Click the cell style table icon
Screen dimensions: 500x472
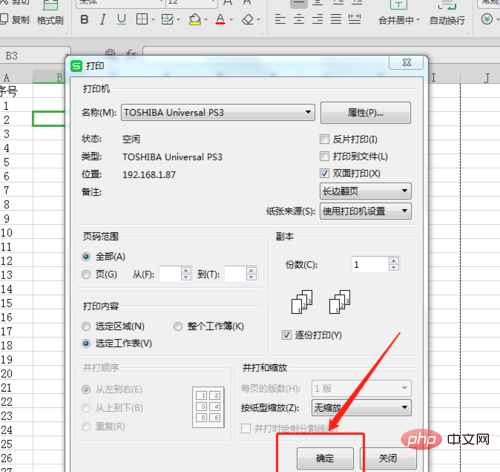(167, 19)
